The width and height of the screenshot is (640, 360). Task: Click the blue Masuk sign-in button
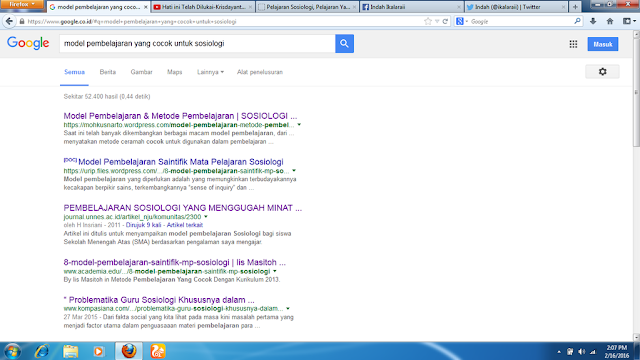(x=603, y=44)
